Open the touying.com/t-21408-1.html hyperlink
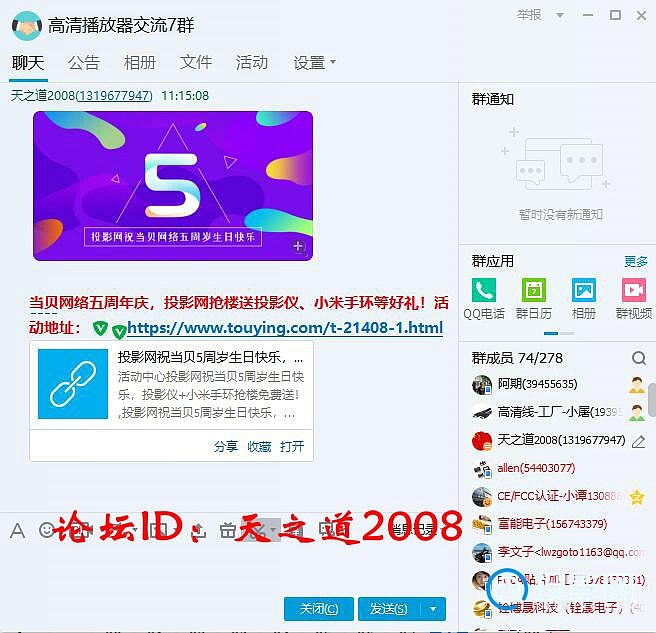This screenshot has height=633, width=656. [x=285, y=328]
